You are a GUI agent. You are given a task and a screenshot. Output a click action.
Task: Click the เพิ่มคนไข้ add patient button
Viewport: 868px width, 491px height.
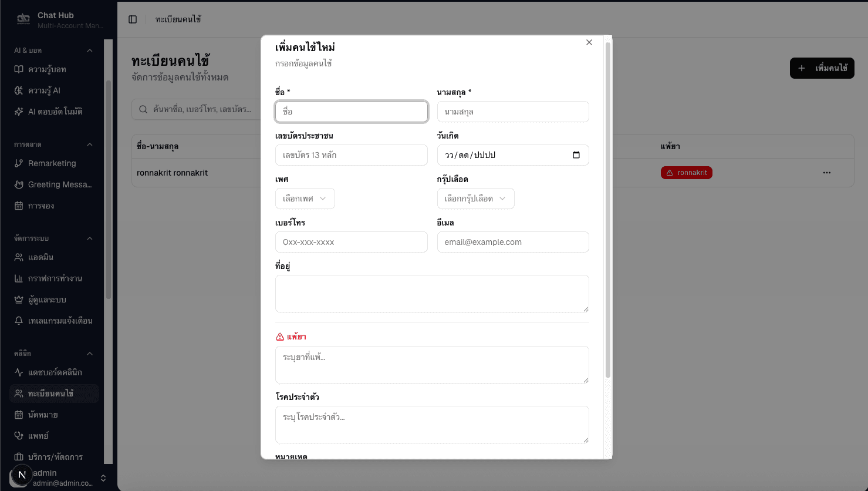tap(822, 68)
